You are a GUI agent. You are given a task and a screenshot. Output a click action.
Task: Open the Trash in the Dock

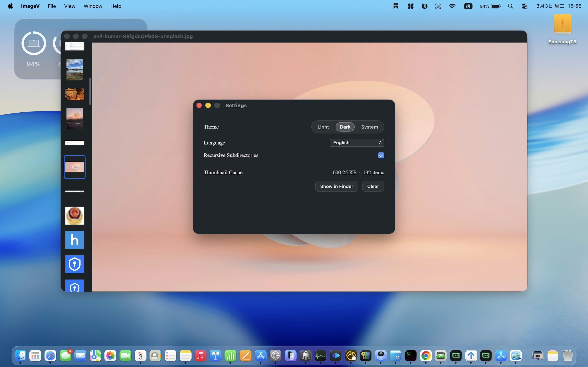click(568, 356)
